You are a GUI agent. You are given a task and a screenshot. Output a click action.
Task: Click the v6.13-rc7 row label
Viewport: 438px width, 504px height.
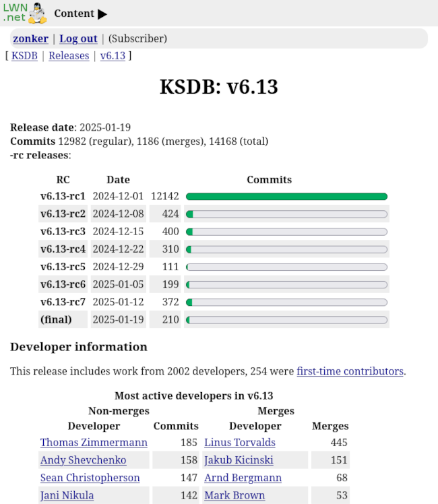point(63,302)
